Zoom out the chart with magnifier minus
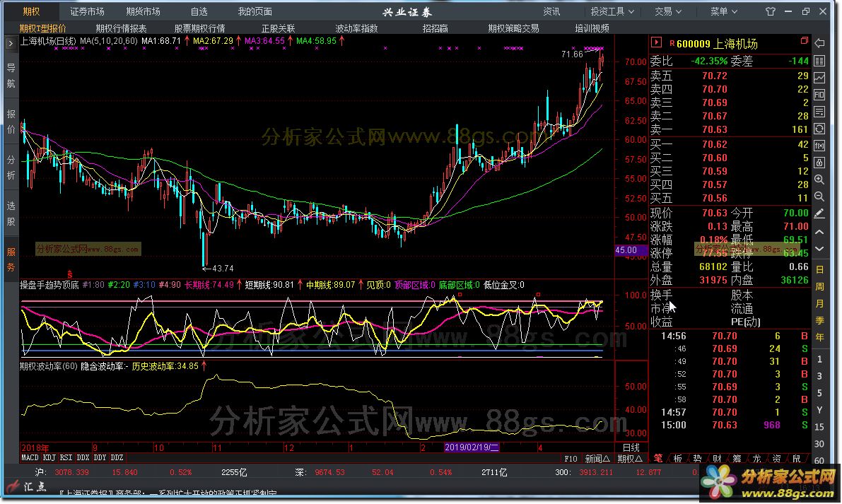Screen dimensions: 842x504 819,197
